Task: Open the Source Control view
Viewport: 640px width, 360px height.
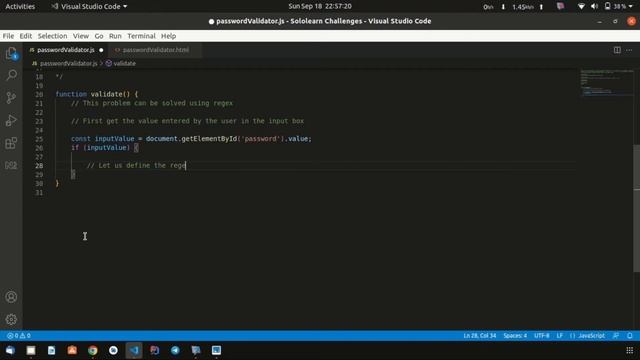Action: [11, 98]
